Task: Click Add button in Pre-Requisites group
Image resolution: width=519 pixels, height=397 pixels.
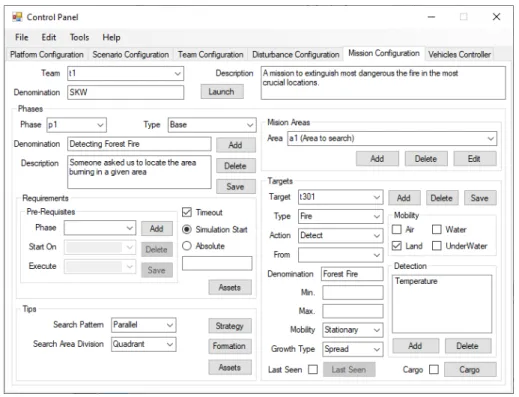Action: click(x=157, y=229)
